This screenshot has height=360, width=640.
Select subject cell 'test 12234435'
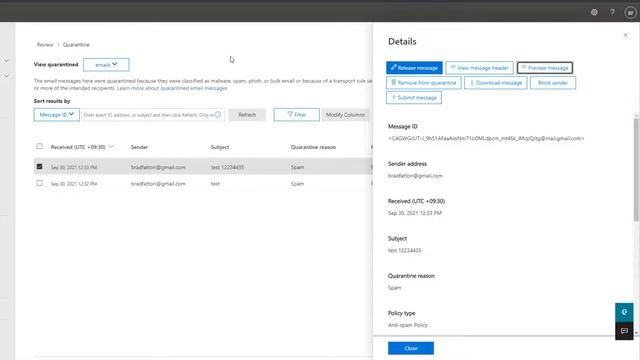click(227, 167)
